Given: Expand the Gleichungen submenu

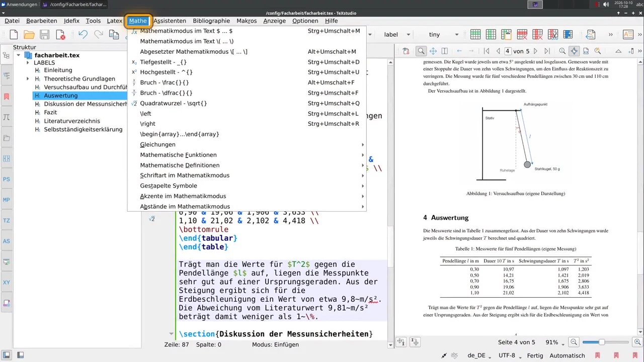Looking at the screenshot, I should pyautogui.click(x=247, y=144).
